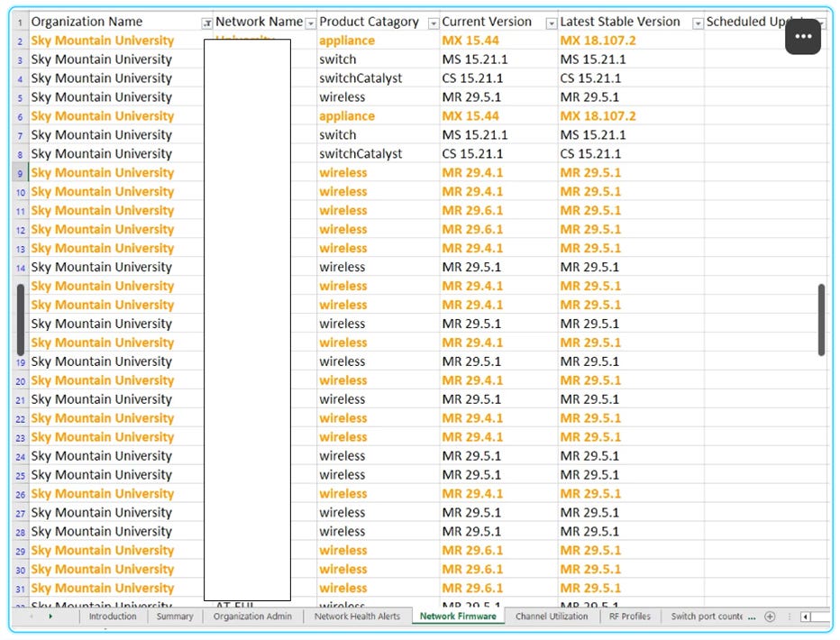Click the Product Catagory header cell
The image size is (840, 640).
click(379, 22)
